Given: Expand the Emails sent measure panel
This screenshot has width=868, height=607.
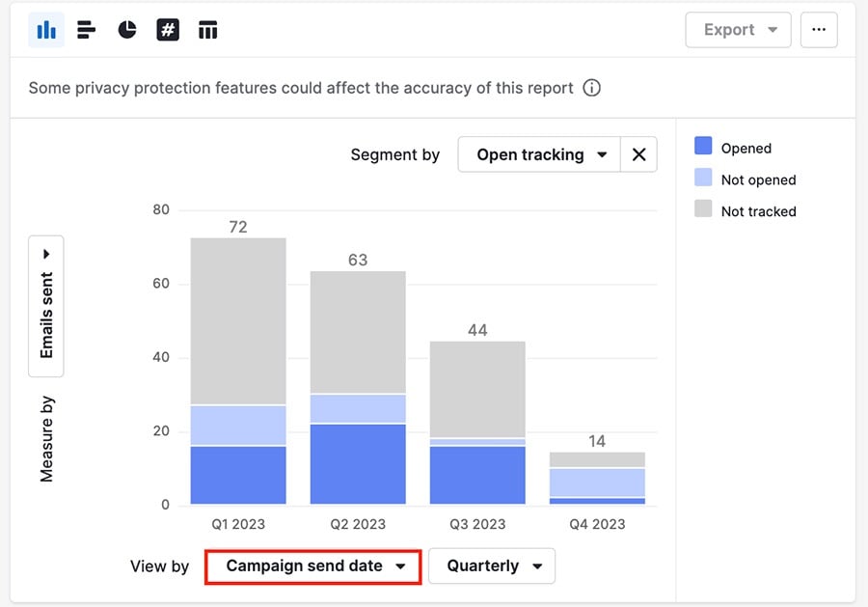Looking at the screenshot, I should [x=45, y=253].
